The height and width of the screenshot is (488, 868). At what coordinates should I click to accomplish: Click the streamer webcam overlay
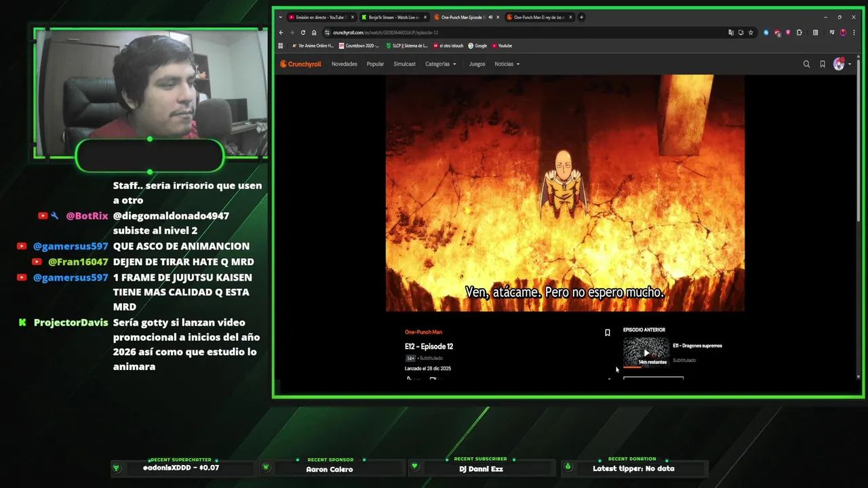151,93
